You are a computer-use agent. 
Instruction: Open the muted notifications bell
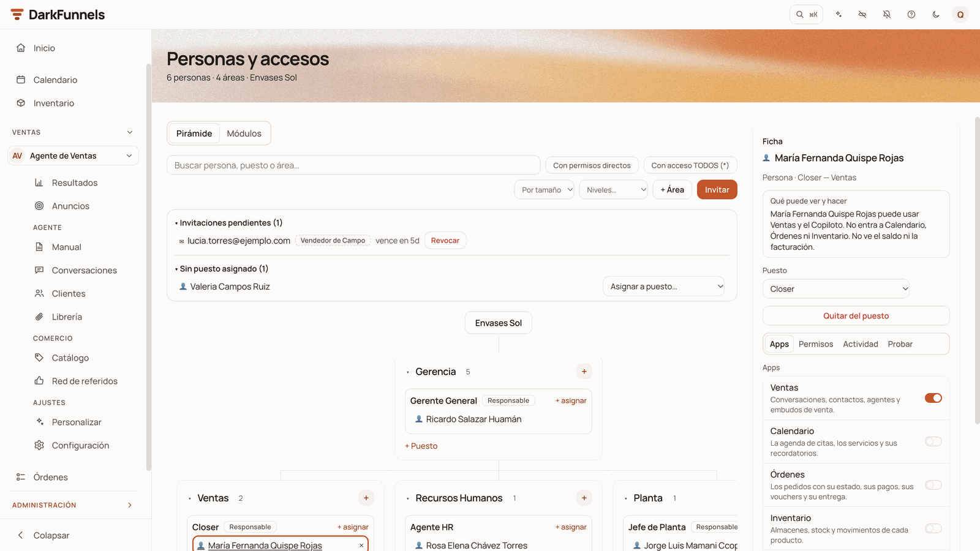click(x=887, y=15)
